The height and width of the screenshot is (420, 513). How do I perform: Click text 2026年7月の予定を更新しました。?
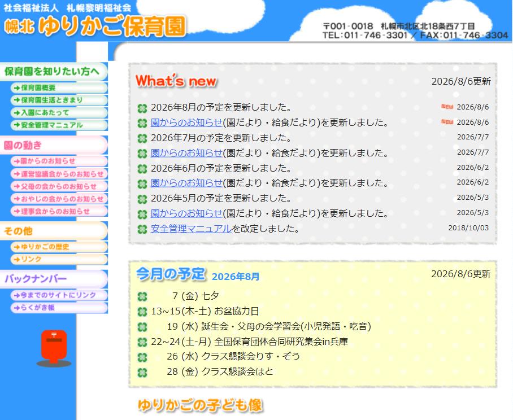pos(221,138)
